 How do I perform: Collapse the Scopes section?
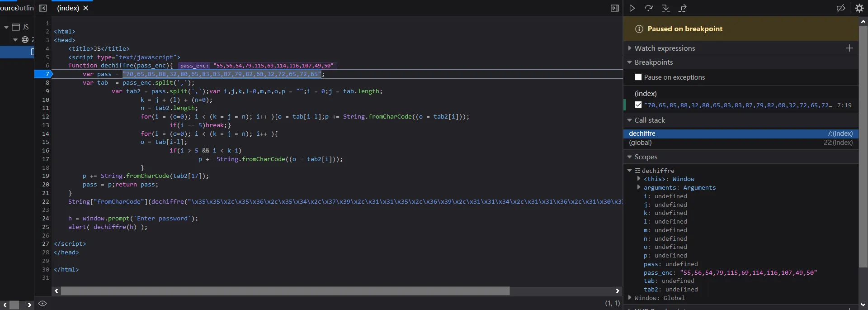click(x=630, y=157)
